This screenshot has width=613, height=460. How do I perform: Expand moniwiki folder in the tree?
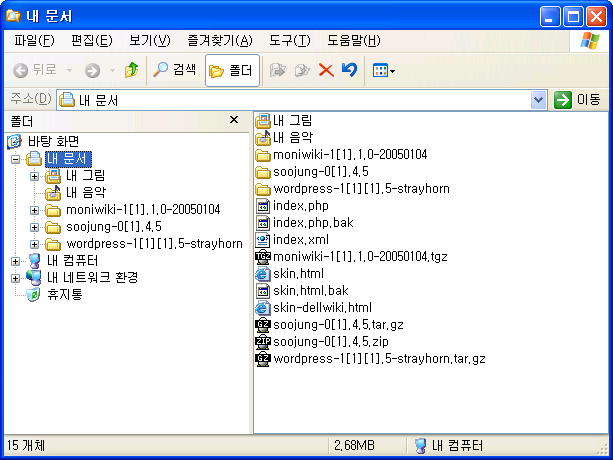34,210
